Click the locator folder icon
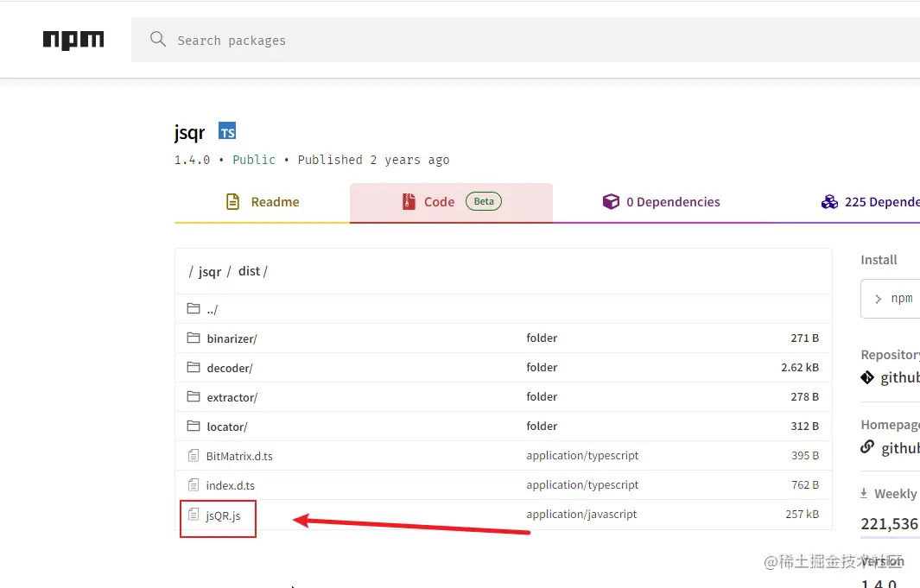The image size is (920, 588). click(x=194, y=426)
